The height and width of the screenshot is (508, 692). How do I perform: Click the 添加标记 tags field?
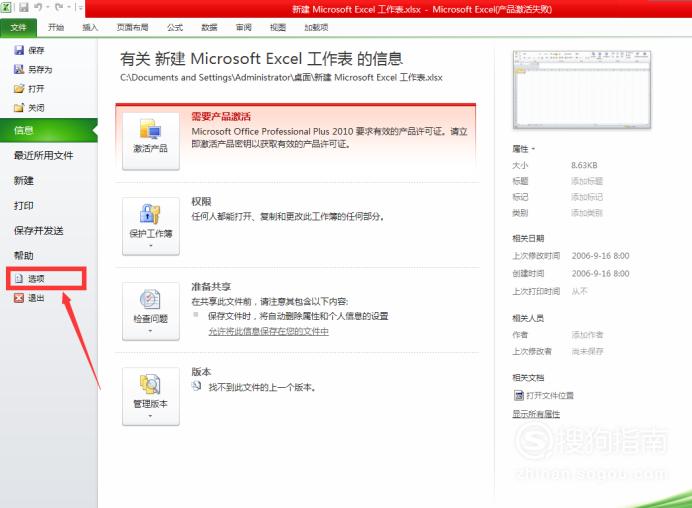coord(587,197)
